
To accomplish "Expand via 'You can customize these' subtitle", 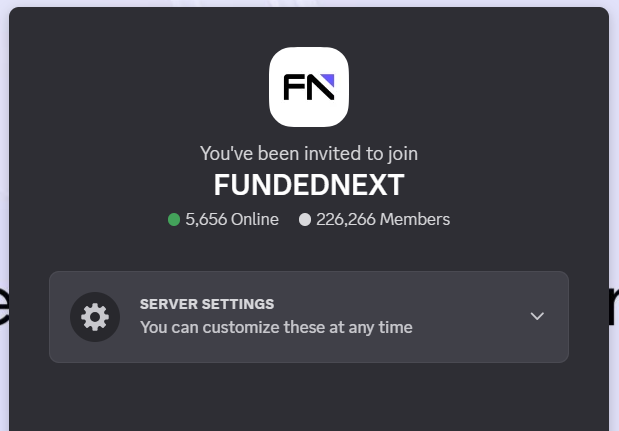I will 276,327.
